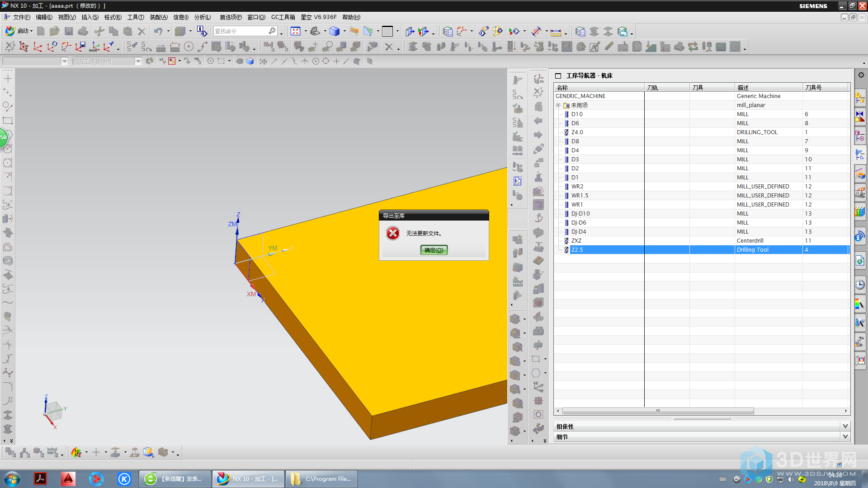Click the Print icon in toolbar
Viewport: 868px width, 488px height.
[83, 31]
